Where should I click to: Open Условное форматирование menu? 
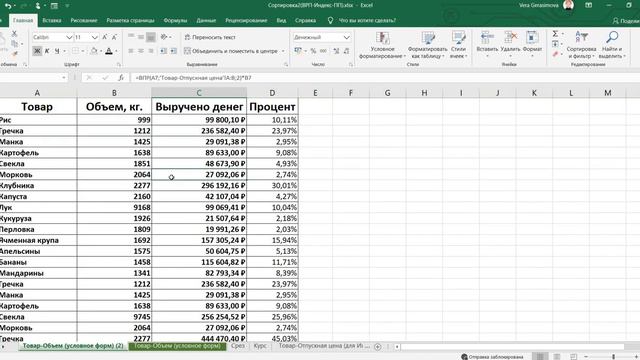pos(382,45)
